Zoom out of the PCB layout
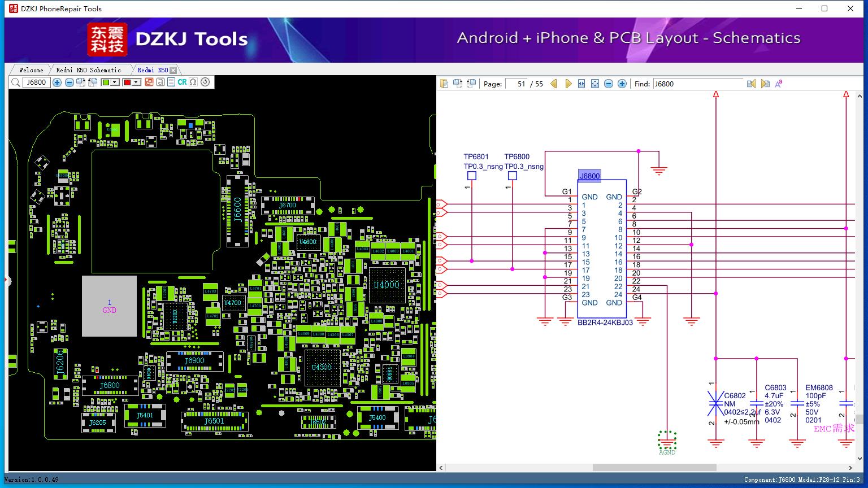The height and width of the screenshot is (488, 868). point(69,82)
